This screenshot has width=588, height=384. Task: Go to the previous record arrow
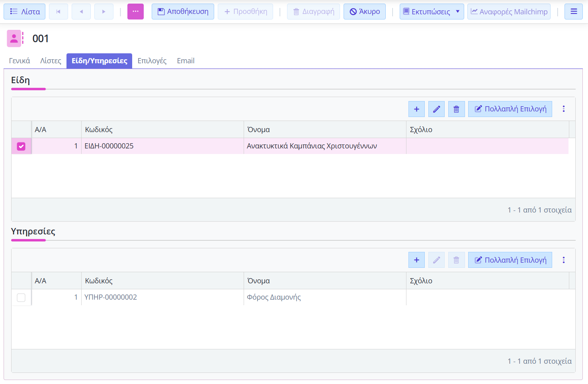coord(81,12)
